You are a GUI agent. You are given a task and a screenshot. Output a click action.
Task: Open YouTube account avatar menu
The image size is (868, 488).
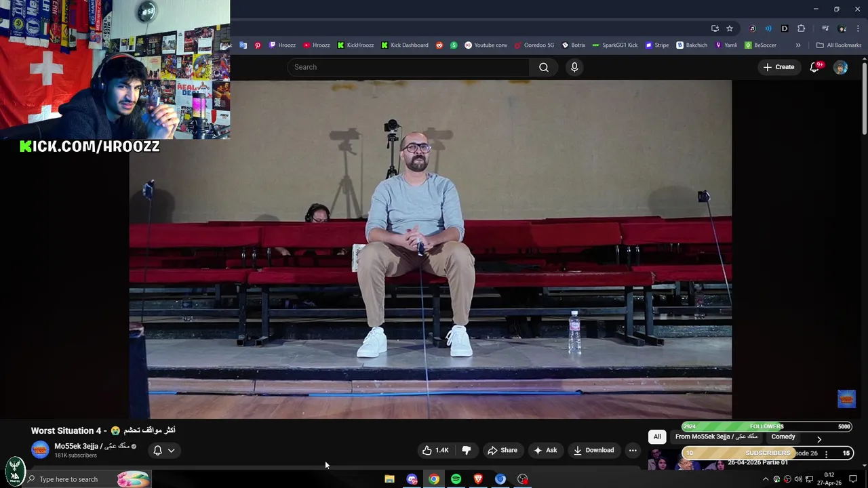840,67
